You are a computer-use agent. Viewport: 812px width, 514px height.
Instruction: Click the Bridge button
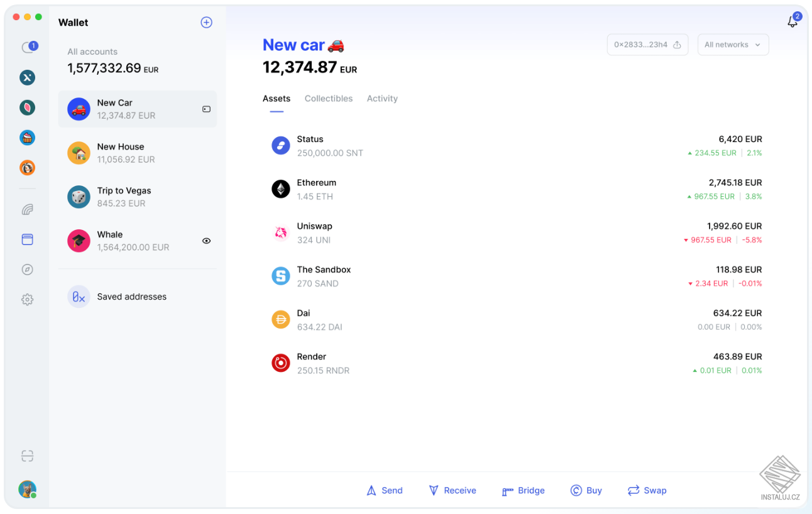point(523,491)
